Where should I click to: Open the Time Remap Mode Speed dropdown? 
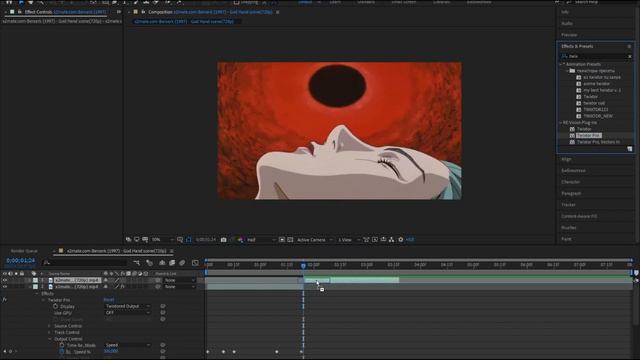tap(127, 345)
